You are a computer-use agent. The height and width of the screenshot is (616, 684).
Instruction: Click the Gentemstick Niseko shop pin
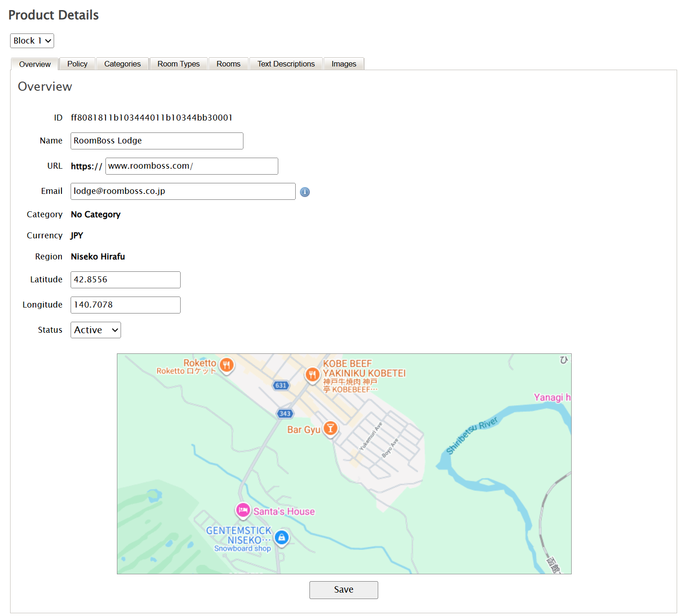pos(281,537)
